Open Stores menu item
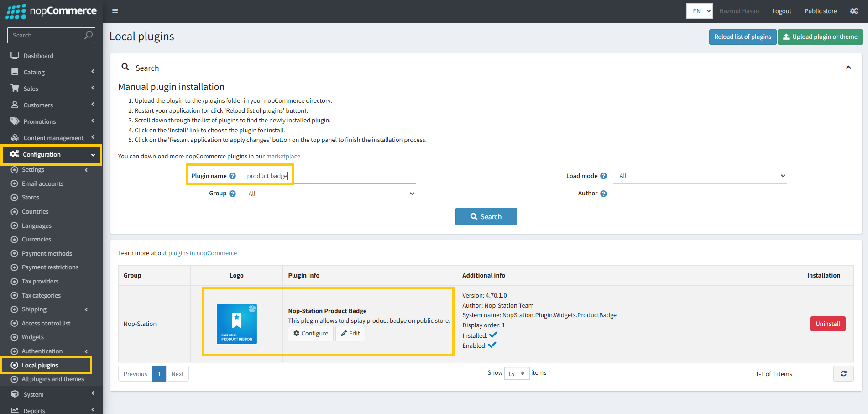868x414 pixels. (31, 197)
